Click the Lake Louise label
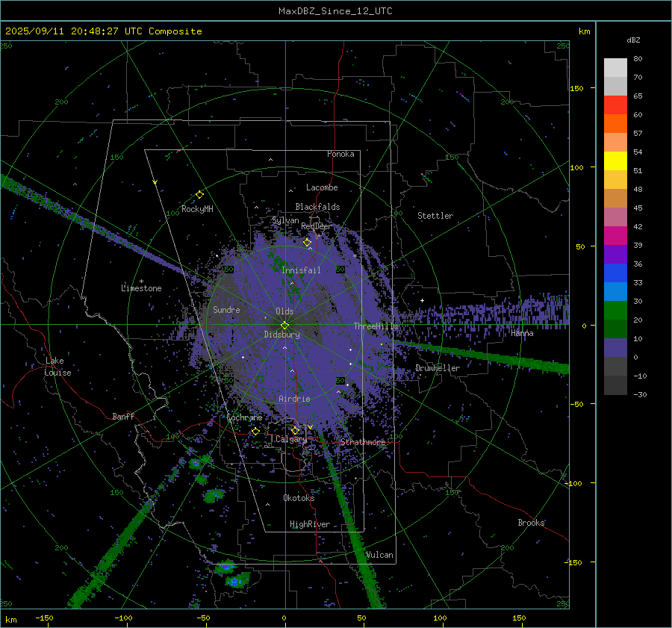Viewport: 672px width, 628px height. (57, 367)
